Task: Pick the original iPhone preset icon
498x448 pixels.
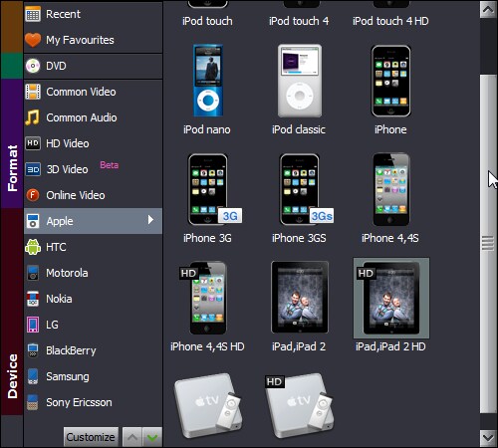Action: pyautogui.click(x=391, y=81)
